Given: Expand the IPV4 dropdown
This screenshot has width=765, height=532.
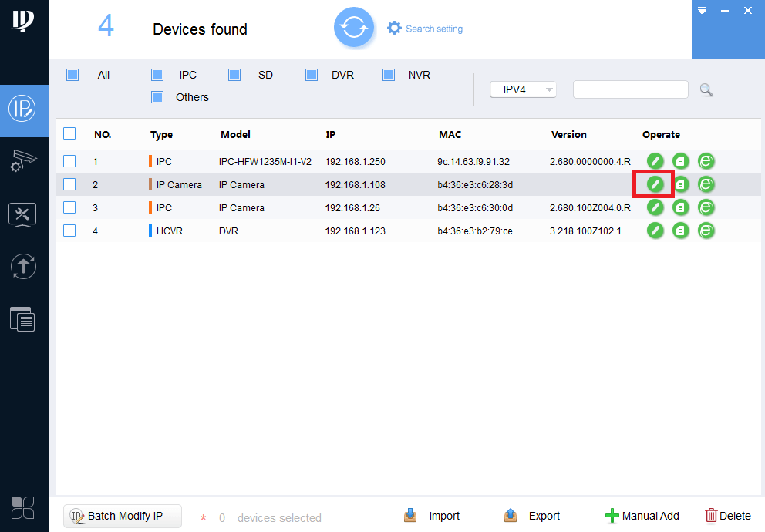Looking at the screenshot, I should pyautogui.click(x=524, y=90).
